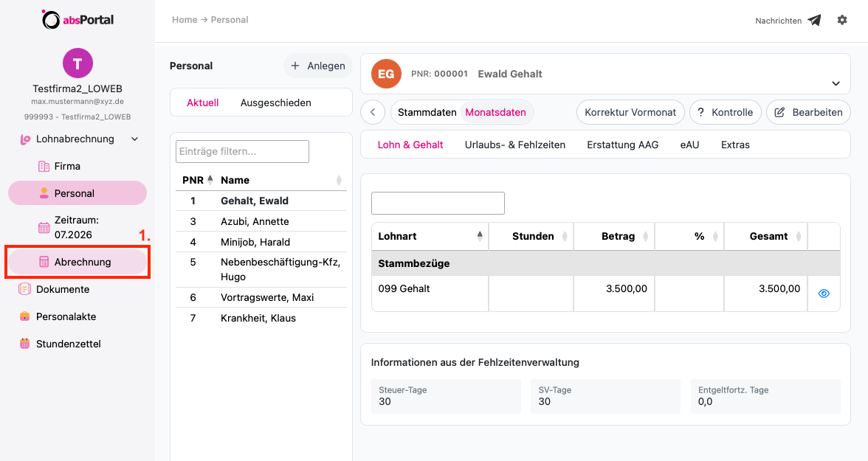Click the back arrow button beside Stammdaten

tap(373, 112)
